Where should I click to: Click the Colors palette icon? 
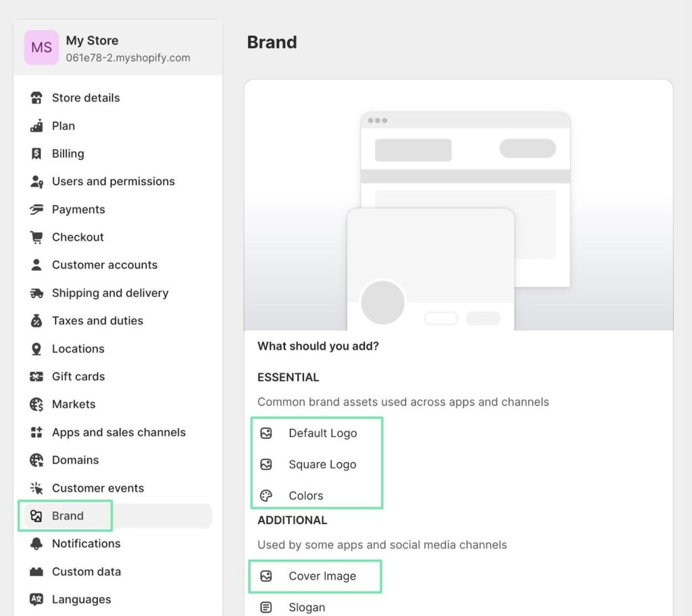[x=266, y=496]
